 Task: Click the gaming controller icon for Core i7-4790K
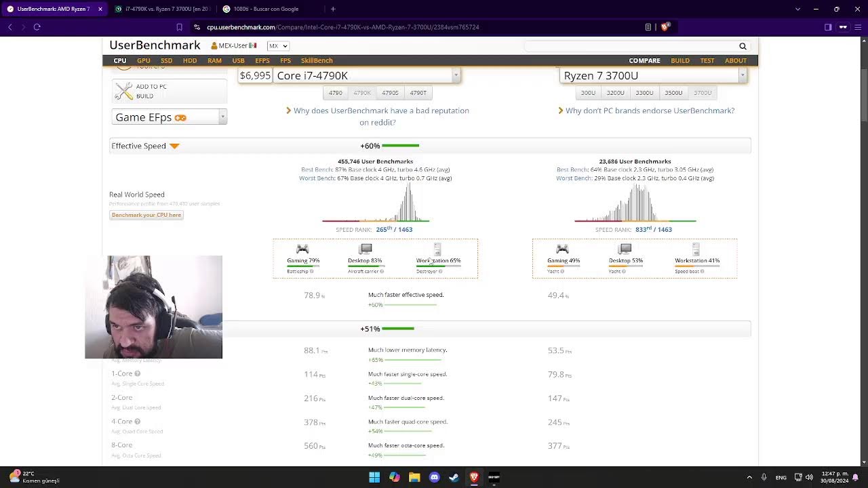coord(302,249)
